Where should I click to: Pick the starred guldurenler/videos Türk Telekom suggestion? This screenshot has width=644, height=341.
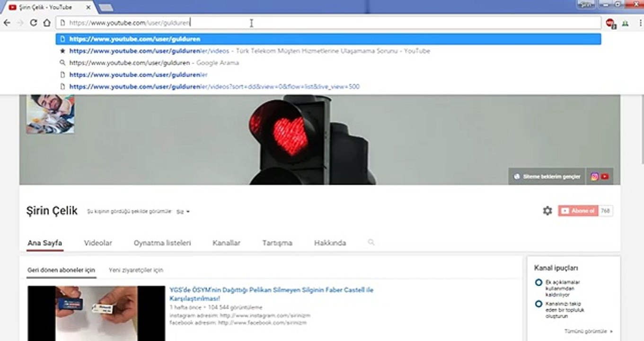pos(328,51)
